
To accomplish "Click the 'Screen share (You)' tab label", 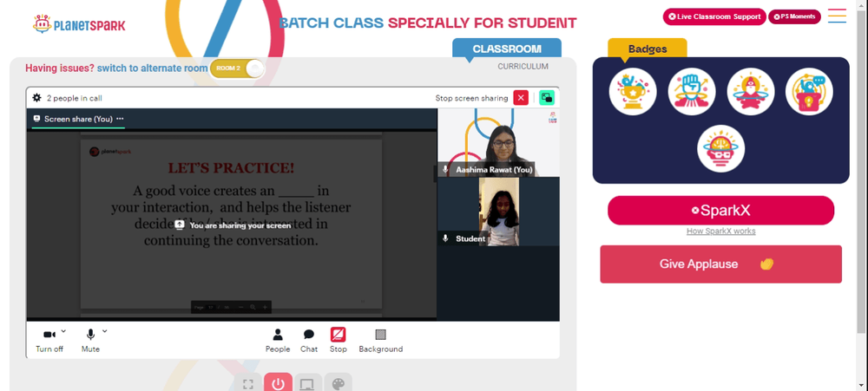I will (x=78, y=119).
